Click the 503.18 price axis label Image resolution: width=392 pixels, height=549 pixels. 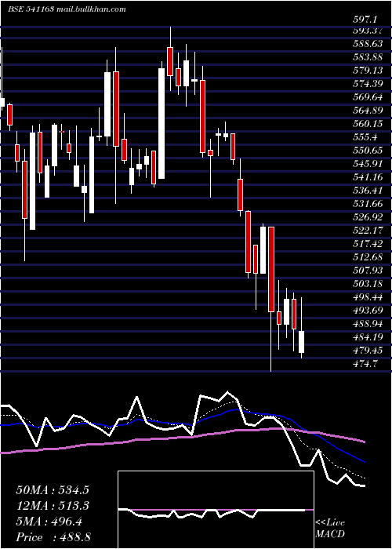(367, 284)
